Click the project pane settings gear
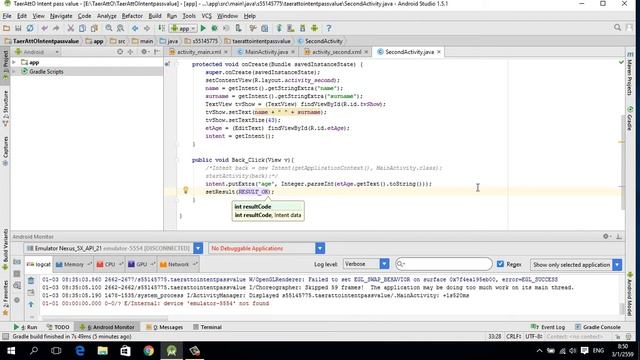Viewport: 640px width, 360px height. click(144, 52)
